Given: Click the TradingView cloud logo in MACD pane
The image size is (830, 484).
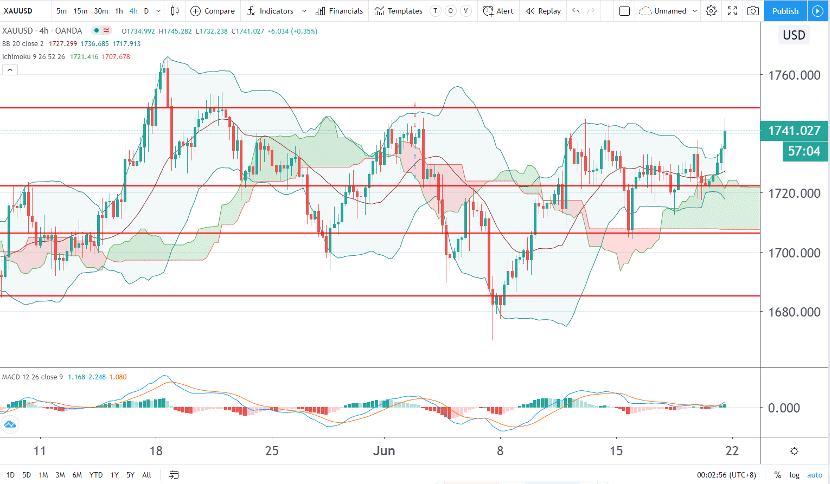Looking at the screenshot, I should [10, 424].
